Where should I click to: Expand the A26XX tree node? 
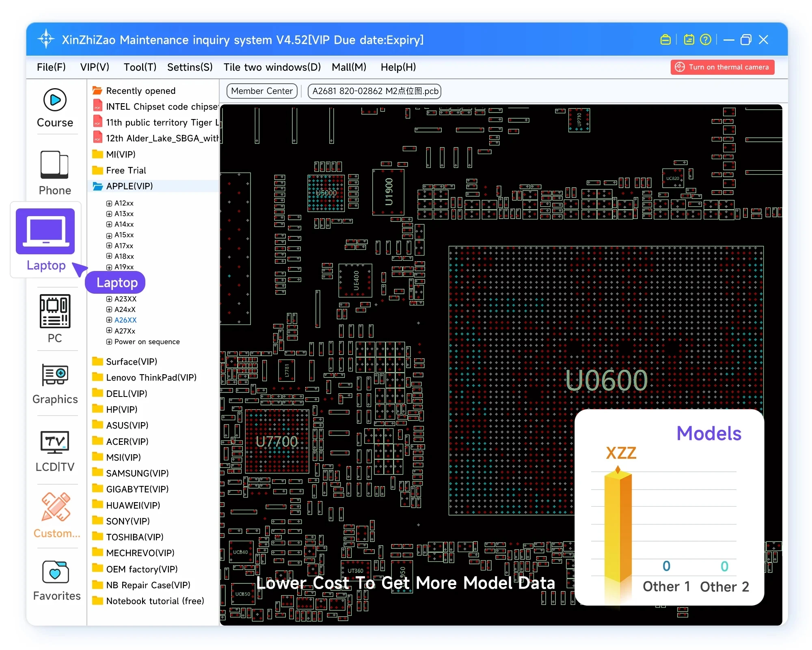point(109,320)
